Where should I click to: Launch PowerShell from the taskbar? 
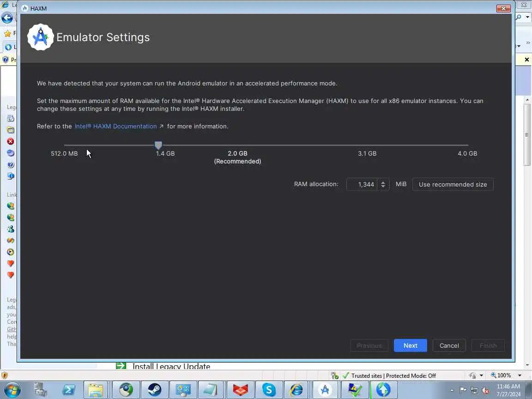click(x=68, y=390)
